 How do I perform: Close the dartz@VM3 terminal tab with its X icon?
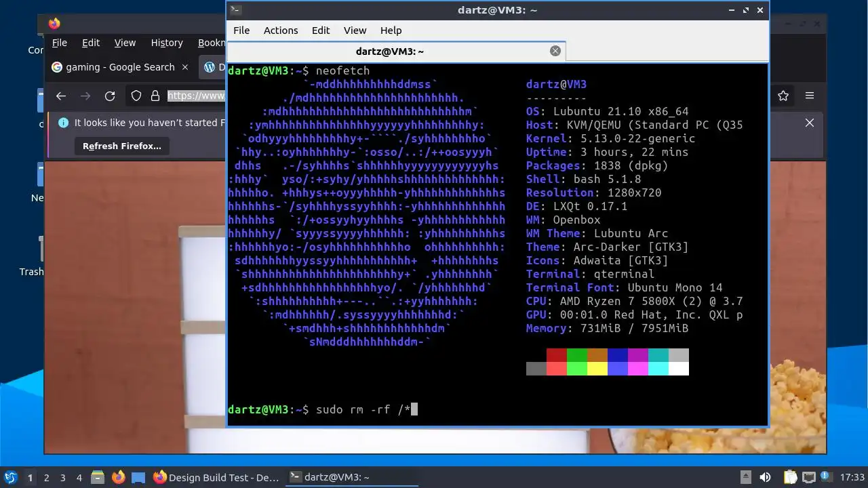555,51
